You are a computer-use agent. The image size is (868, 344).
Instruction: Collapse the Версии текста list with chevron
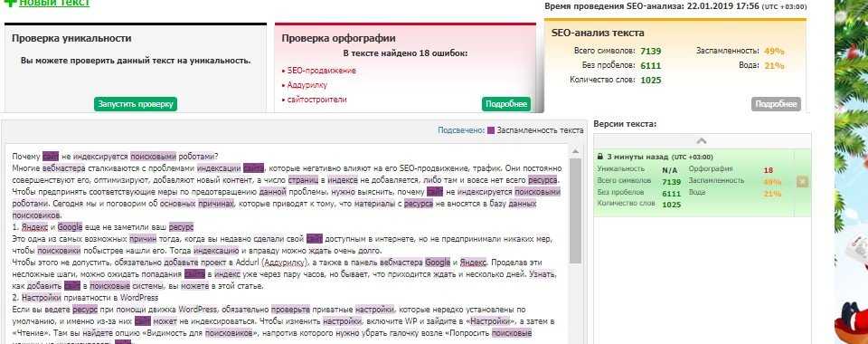pos(701,140)
